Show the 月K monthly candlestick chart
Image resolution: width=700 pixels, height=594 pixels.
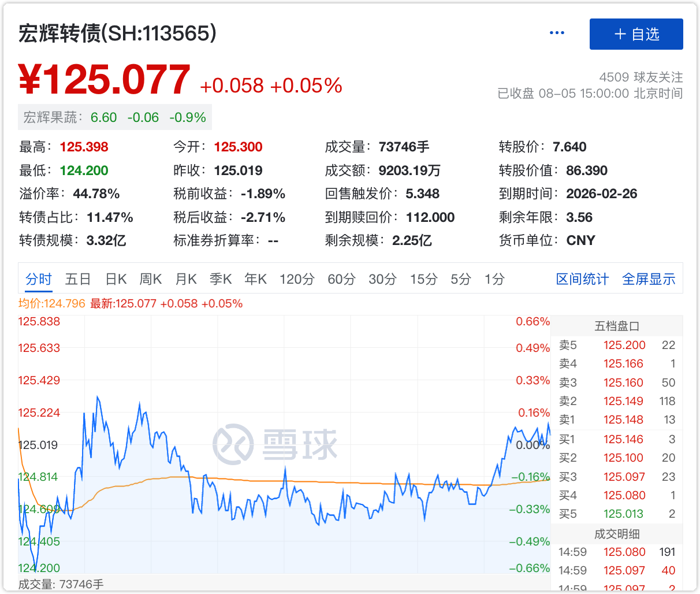[x=186, y=279]
